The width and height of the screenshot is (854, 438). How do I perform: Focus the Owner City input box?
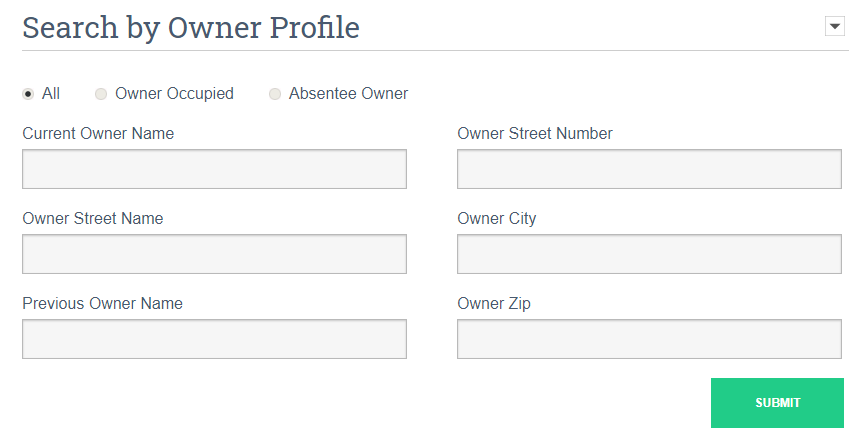tap(649, 254)
